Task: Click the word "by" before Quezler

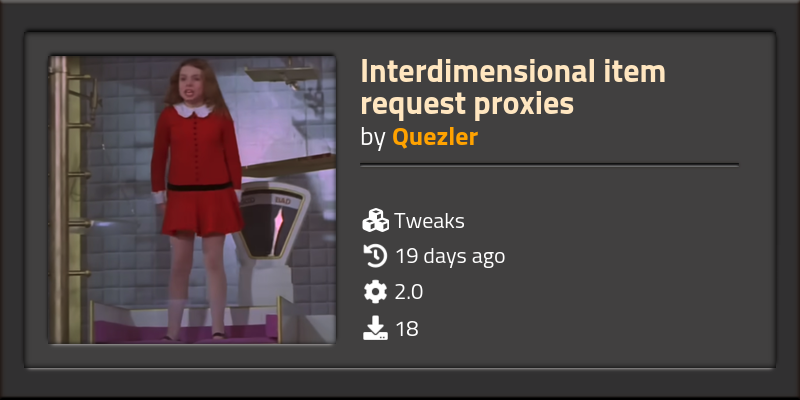Action: coord(372,138)
